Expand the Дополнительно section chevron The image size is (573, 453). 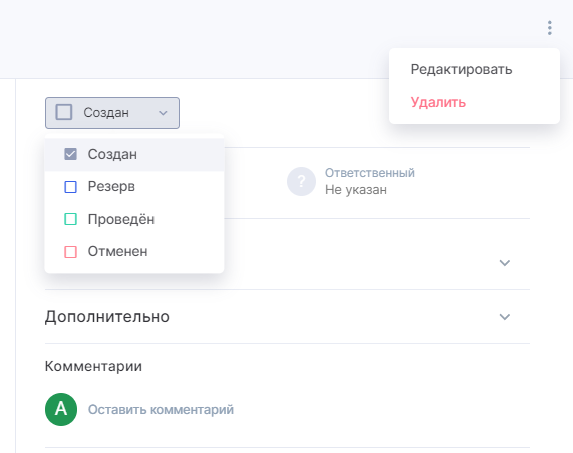505,317
